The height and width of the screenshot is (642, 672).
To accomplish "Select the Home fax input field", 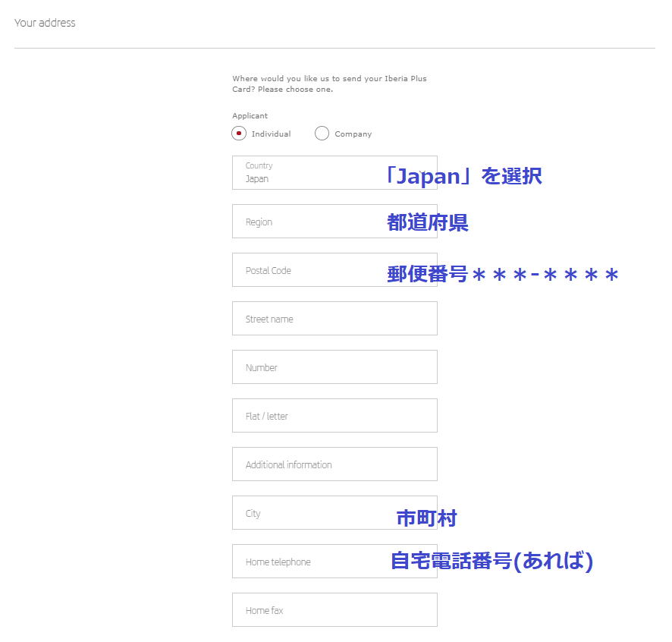I will click(334, 610).
